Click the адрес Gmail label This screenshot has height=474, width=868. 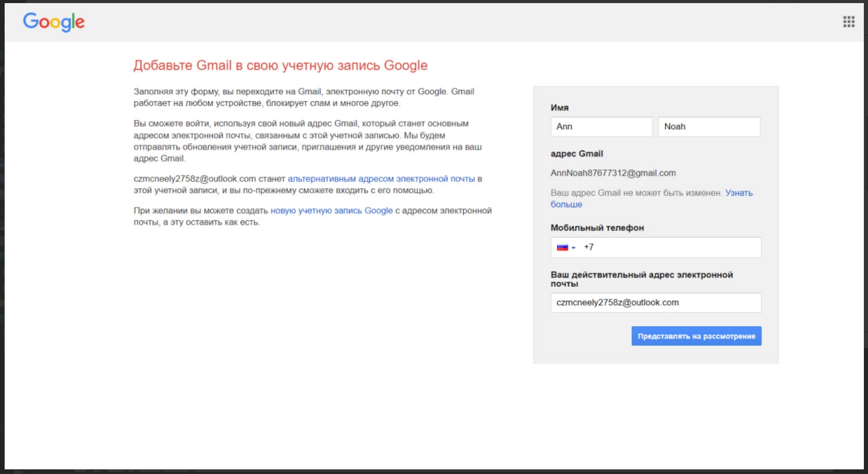click(577, 154)
